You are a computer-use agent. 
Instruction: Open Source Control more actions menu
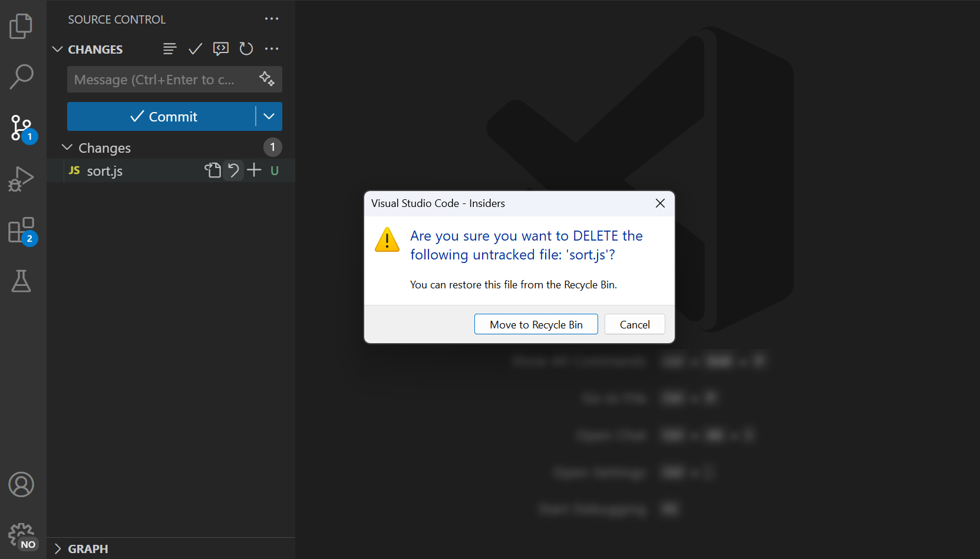(272, 18)
